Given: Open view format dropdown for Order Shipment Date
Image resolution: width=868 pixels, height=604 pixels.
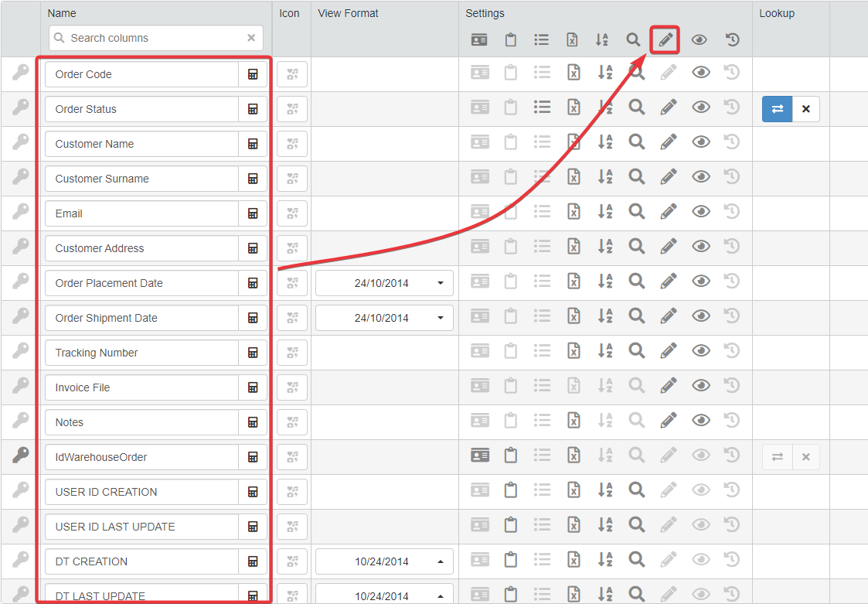Looking at the screenshot, I should 384,318.
